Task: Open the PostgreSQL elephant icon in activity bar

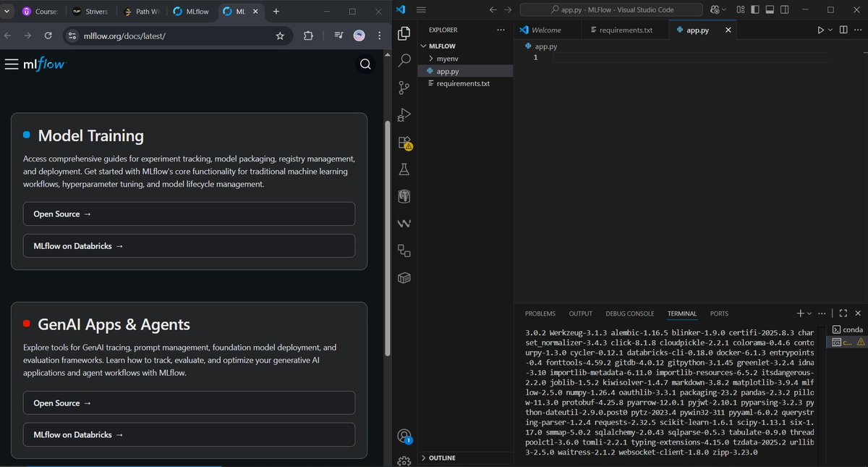Action: (404, 197)
